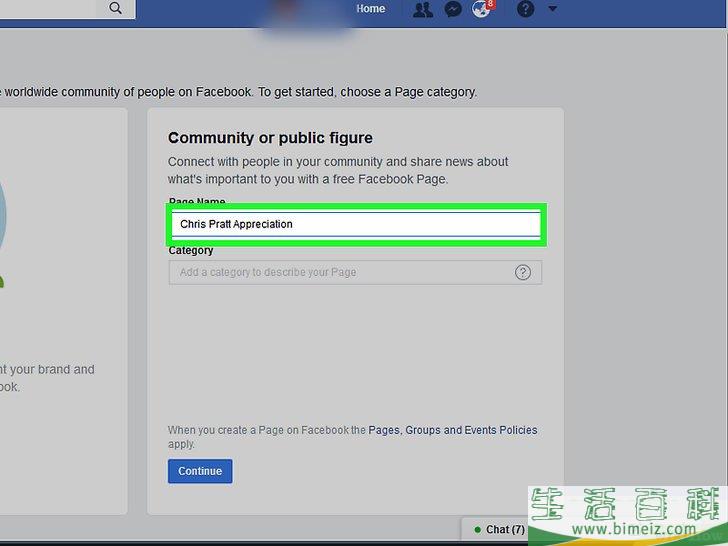Viewport: 728px width, 546px height.
Task: Open the Messenger chat icon
Action: pos(453,9)
